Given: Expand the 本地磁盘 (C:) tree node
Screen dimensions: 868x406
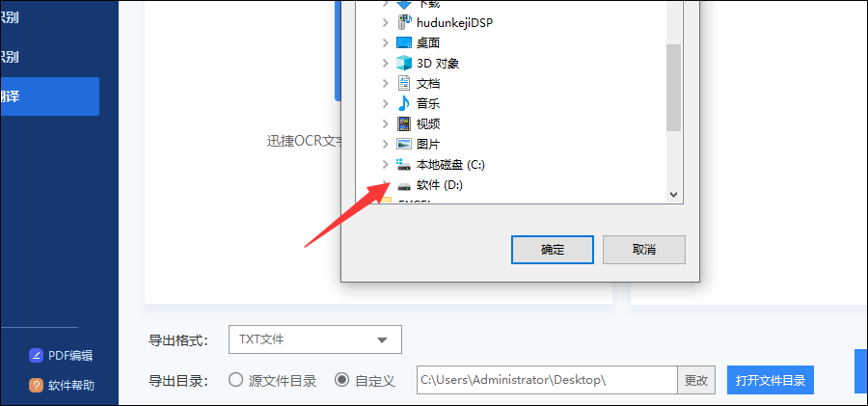Looking at the screenshot, I should (x=386, y=165).
